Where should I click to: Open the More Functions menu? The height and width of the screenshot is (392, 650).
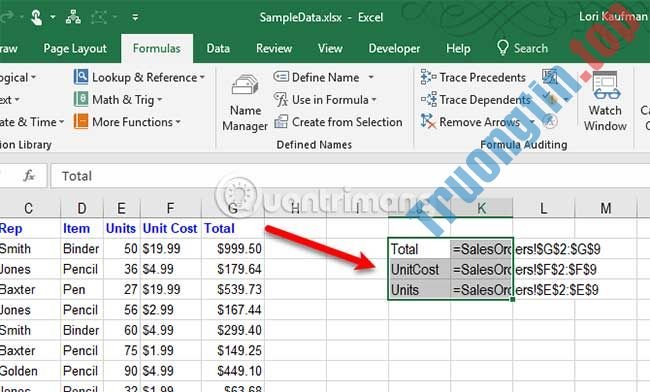[127, 122]
